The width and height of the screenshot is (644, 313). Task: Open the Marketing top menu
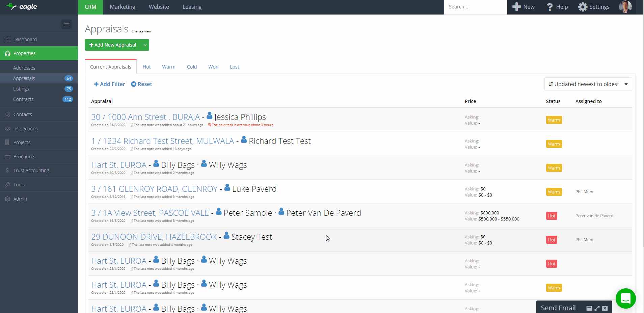click(x=123, y=7)
